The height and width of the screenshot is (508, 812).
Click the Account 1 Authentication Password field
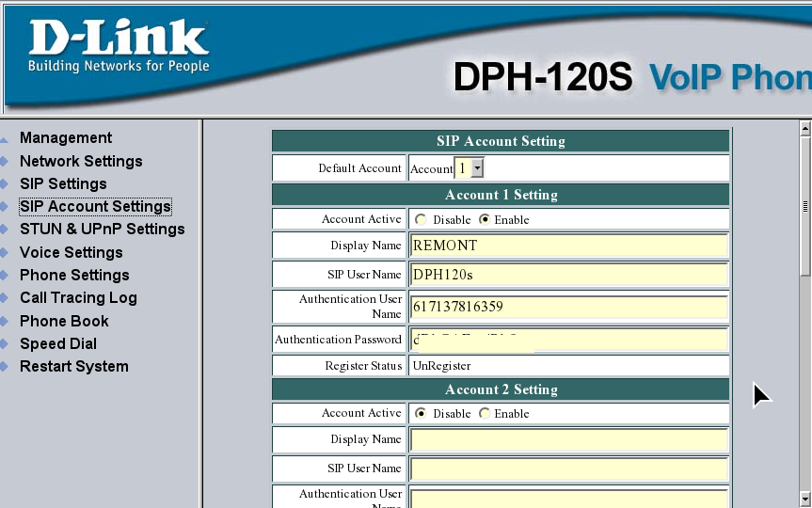coord(569,340)
